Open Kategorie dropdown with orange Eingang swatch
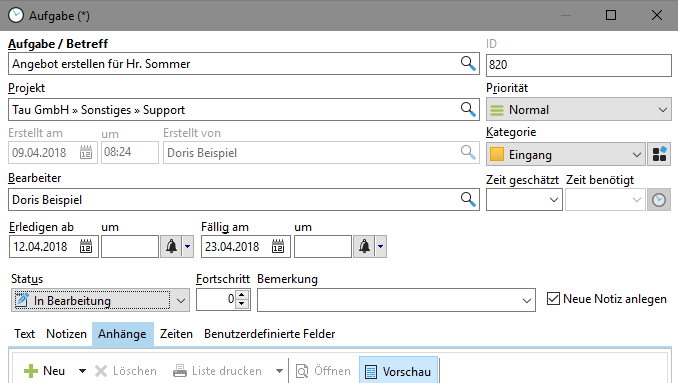This screenshot has width=678, height=383. [566, 154]
